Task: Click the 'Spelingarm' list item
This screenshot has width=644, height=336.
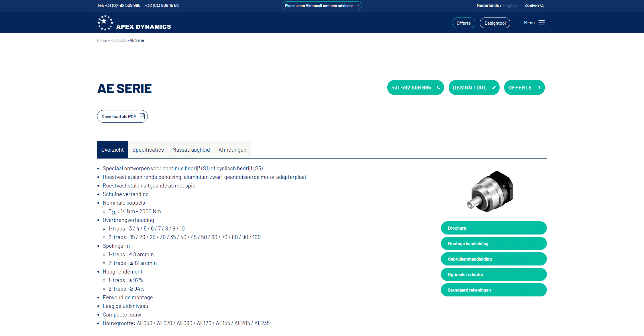Action: (x=116, y=246)
